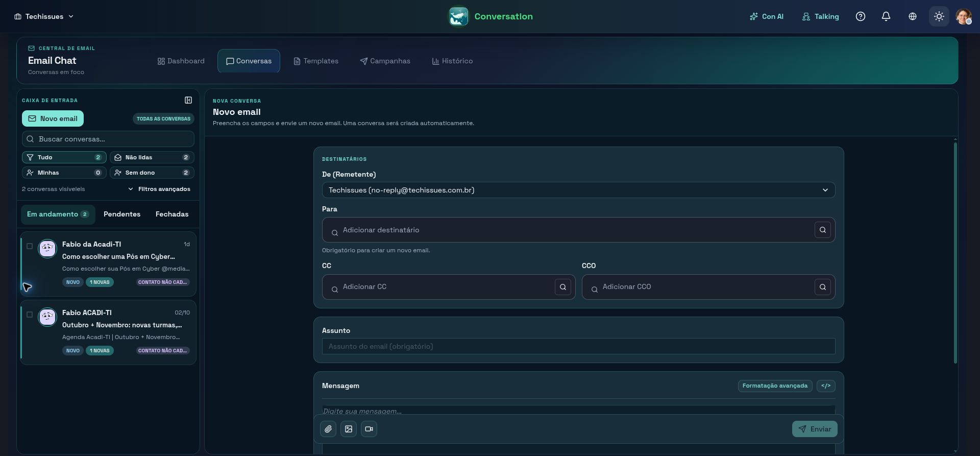Show Pendentes conversations tab
Image resolution: width=980 pixels, height=456 pixels.
pyautogui.click(x=122, y=214)
